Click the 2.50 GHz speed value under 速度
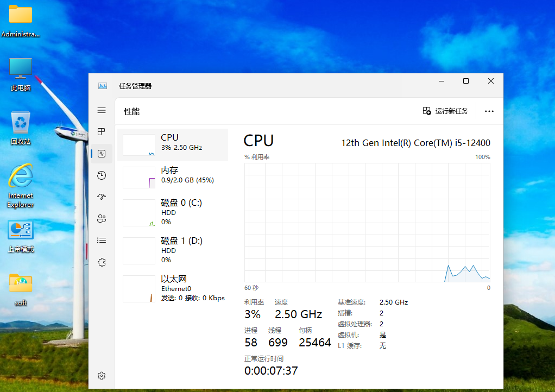The height and width of the screenshot is (392, 555). [298, 314]
